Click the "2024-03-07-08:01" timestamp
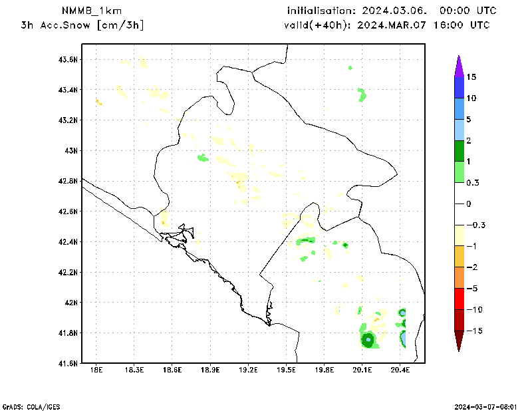Image resolution: width=532 pixels, height=411 pixels. [485, 407]
